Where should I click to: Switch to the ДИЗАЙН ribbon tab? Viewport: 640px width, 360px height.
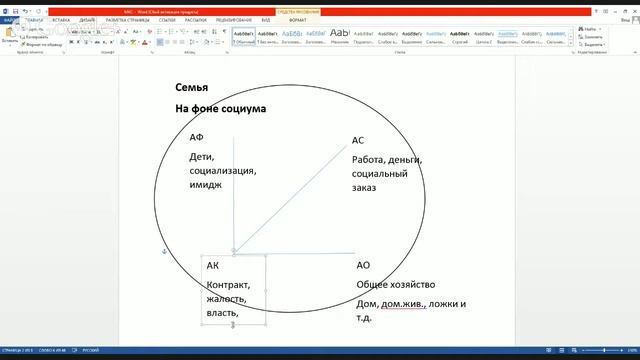(87, 20)
